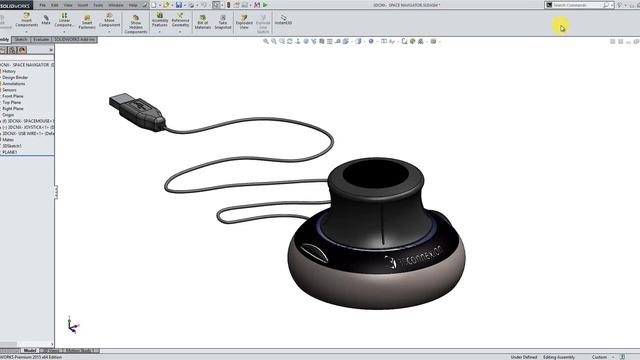Switch to the Sketch tab

(21, 40)
